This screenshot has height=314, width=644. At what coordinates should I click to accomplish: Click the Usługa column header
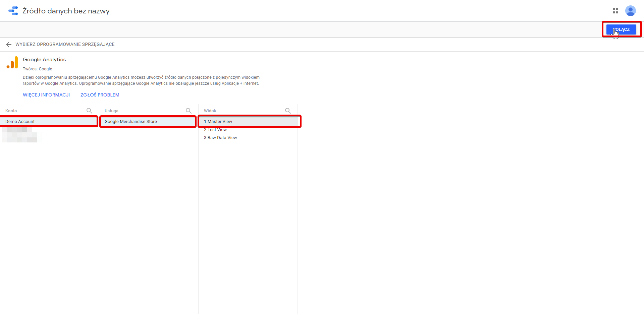coord(111,111)
